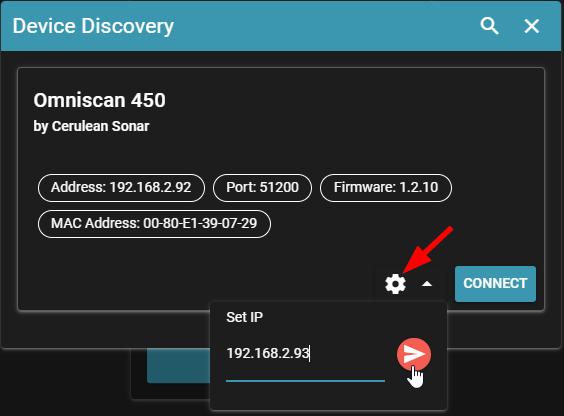Viewport: 564px width, 416px height.
Task: Click the Device Discovery title text
Action: click(93, 26)
